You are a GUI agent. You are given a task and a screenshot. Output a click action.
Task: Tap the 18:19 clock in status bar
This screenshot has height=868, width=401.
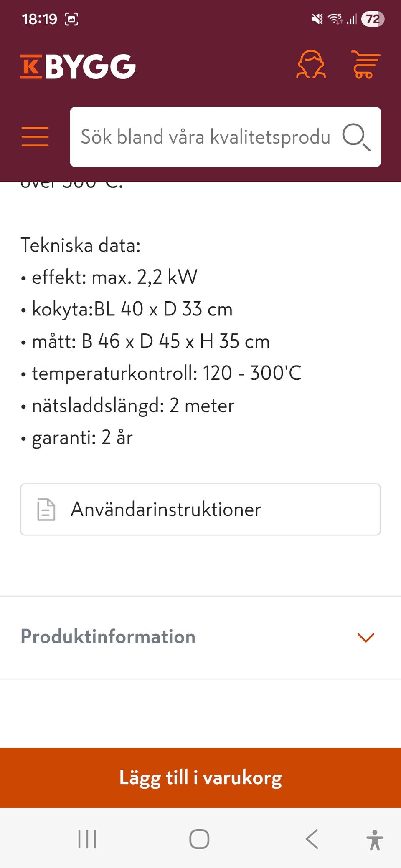39,19
